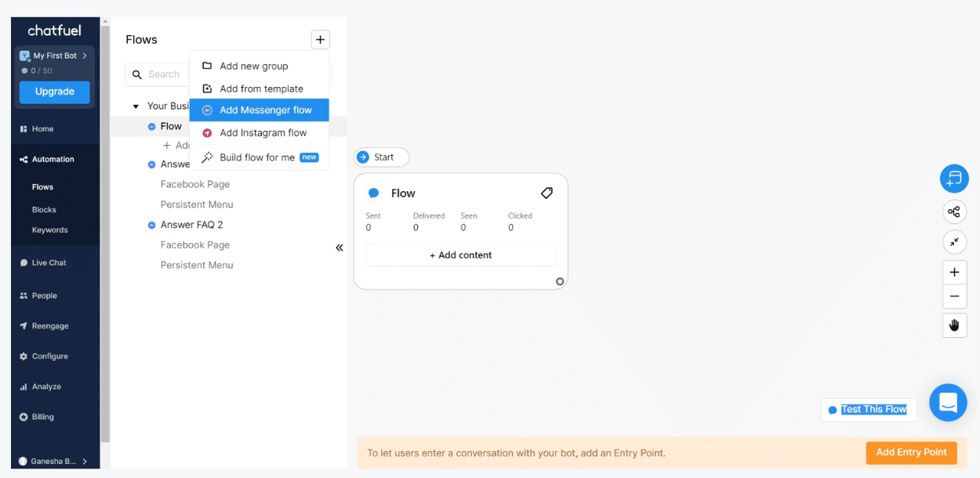Select Flows under Automation
Image resolution: width=980 pixels, height=478 pixels.
(42, 187)
